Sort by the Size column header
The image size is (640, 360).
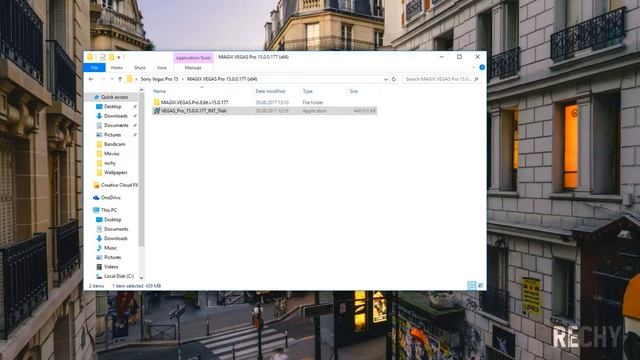pos(353,91)
